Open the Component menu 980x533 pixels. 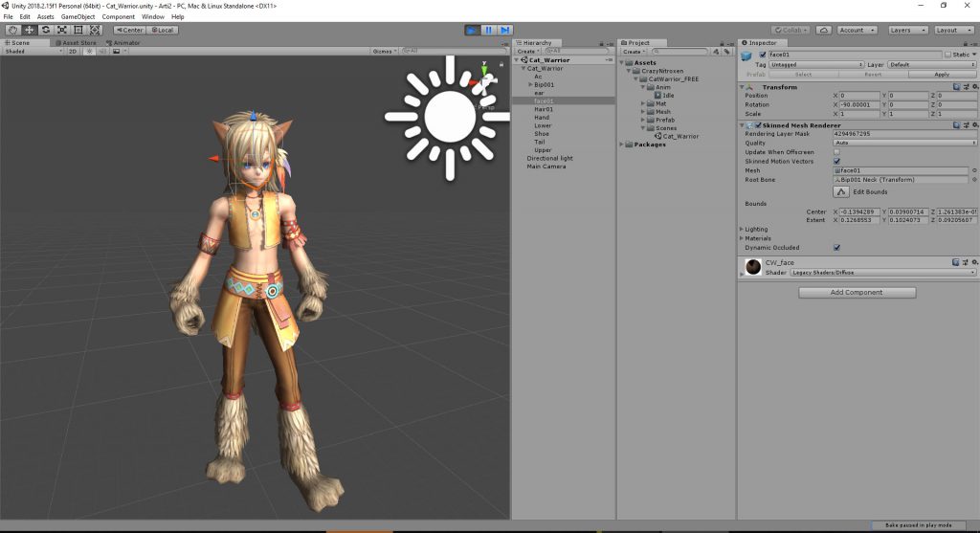click(118, 17)
